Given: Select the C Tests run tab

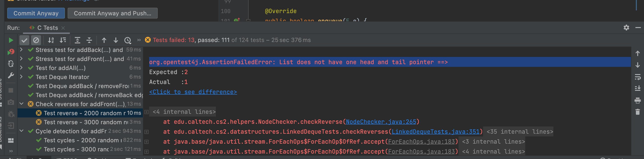Looking at the screenshot, I should coord(48,28).
